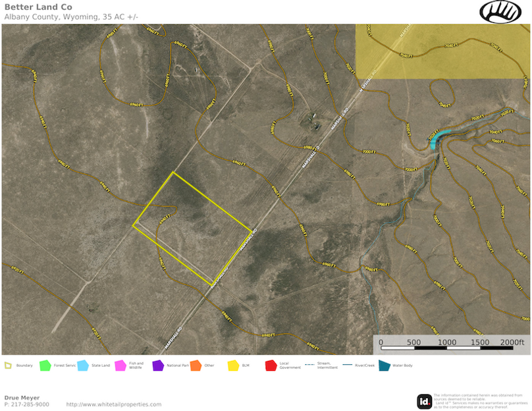Click the red Local Government legend icon

(271, 366)
